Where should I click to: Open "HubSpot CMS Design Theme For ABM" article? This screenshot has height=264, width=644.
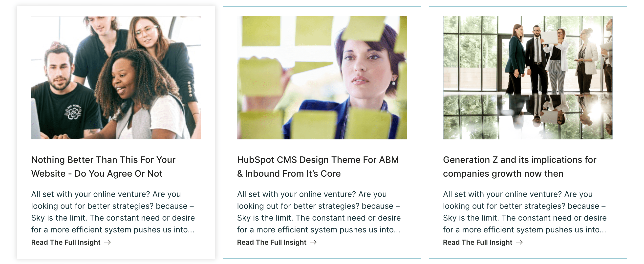click(x=318, y=166)
